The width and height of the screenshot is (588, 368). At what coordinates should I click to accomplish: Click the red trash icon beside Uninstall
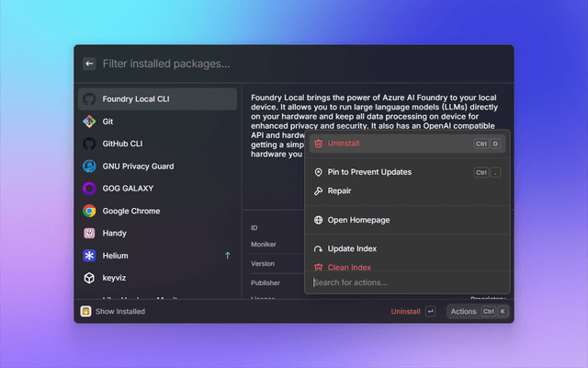[x=319, y=144]
